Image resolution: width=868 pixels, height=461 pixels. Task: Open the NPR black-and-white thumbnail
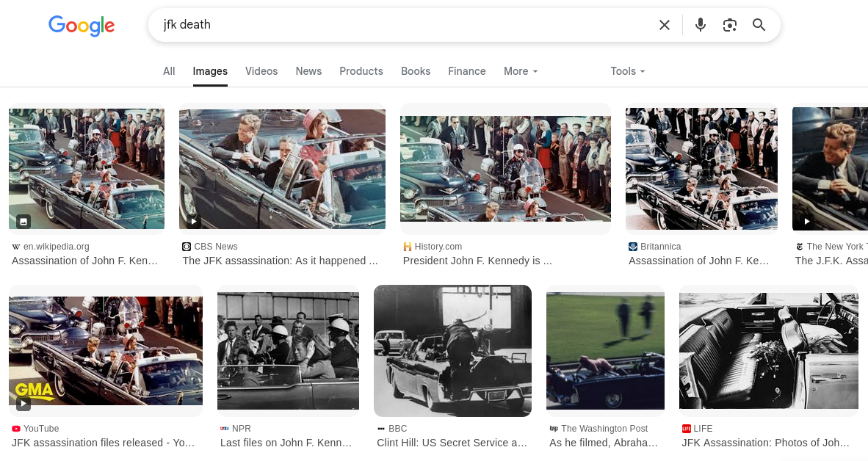coord(288,351)
